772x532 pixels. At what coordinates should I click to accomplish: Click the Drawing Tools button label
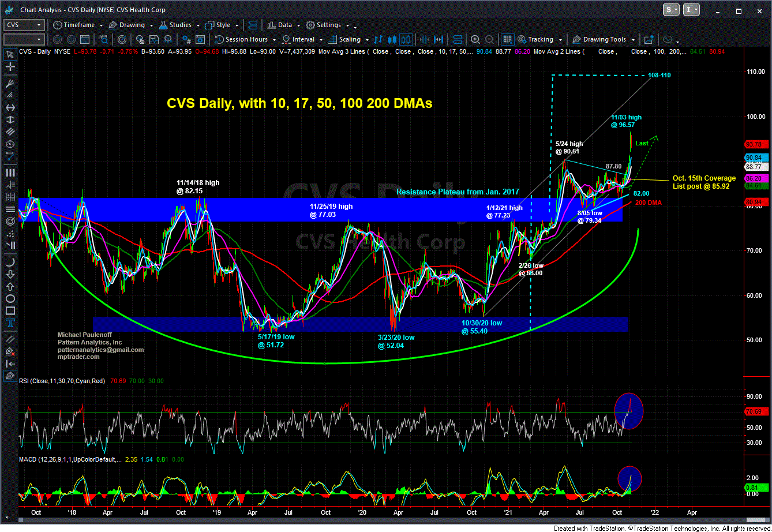(604, 39)
